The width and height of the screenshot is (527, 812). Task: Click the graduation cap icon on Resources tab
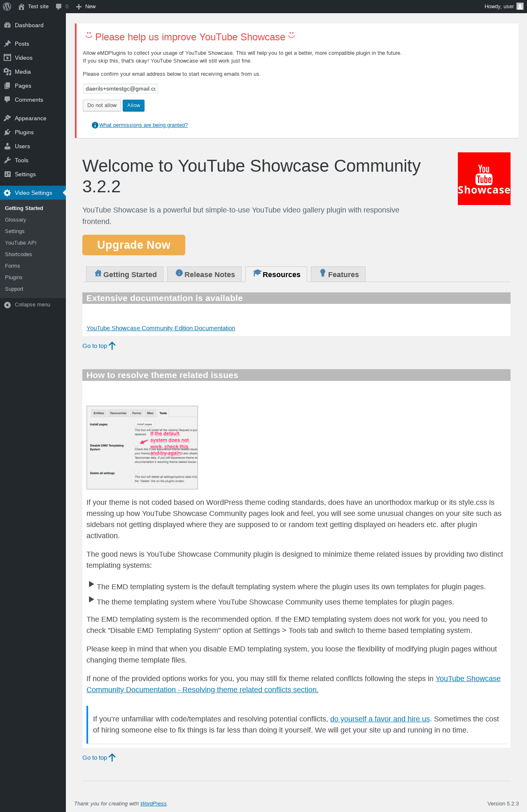257,273
